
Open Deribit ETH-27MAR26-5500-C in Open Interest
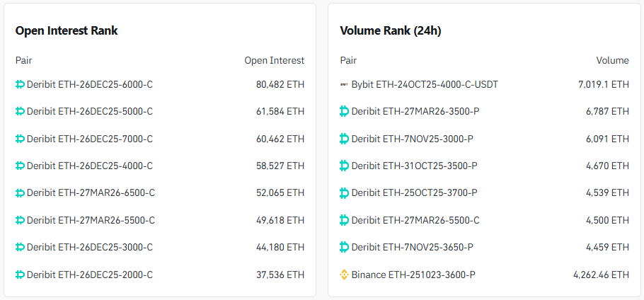coord(91,220)
